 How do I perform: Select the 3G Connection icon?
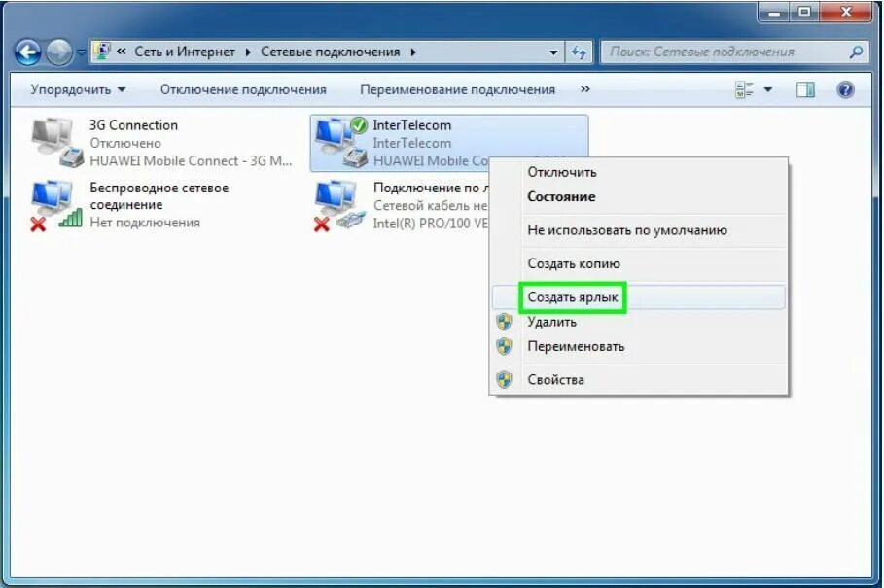click(56, 143)
